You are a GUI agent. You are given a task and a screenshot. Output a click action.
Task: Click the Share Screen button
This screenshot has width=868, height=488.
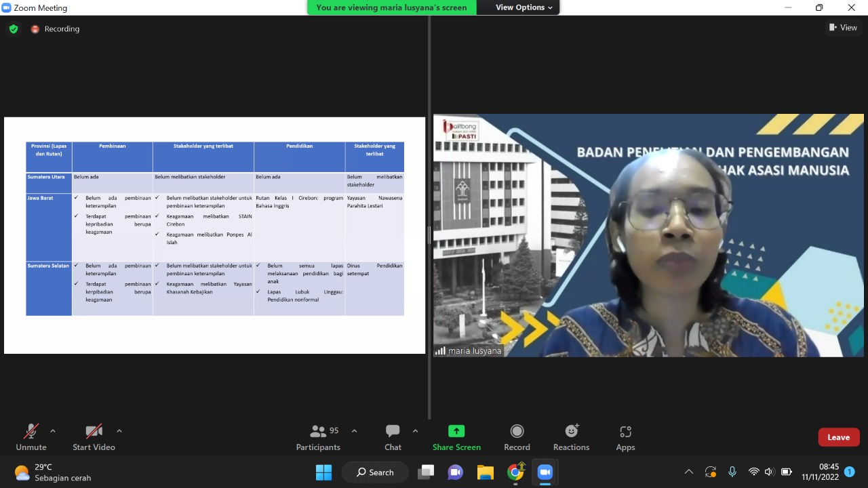(x=456, y=437)
